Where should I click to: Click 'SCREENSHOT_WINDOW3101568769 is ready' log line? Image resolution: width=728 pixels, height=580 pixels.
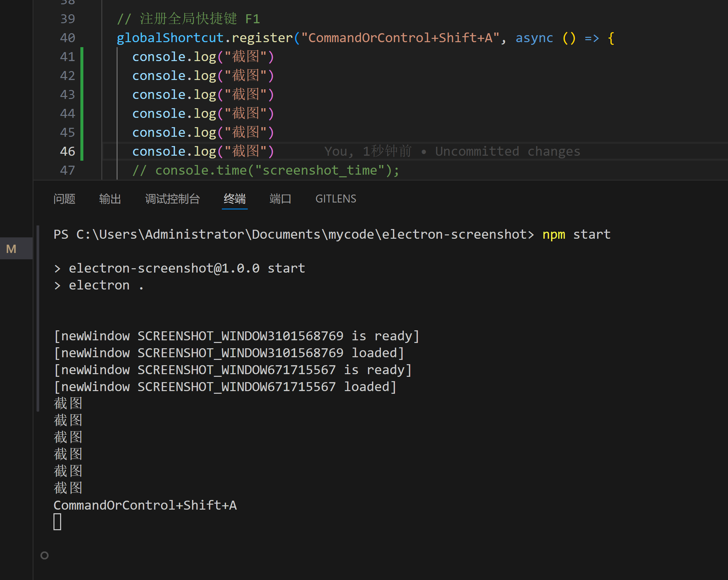(x=236, y=336)
